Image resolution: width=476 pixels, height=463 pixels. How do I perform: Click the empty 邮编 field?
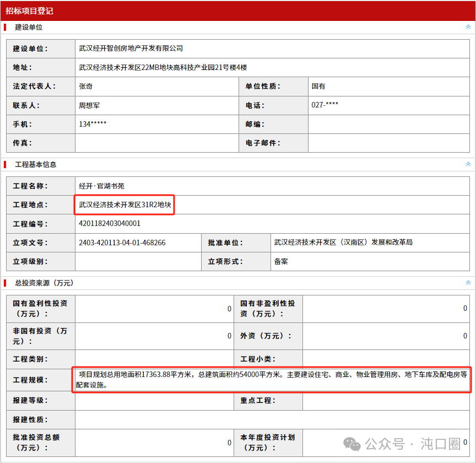pyautogui.click(x=388, y=124)
